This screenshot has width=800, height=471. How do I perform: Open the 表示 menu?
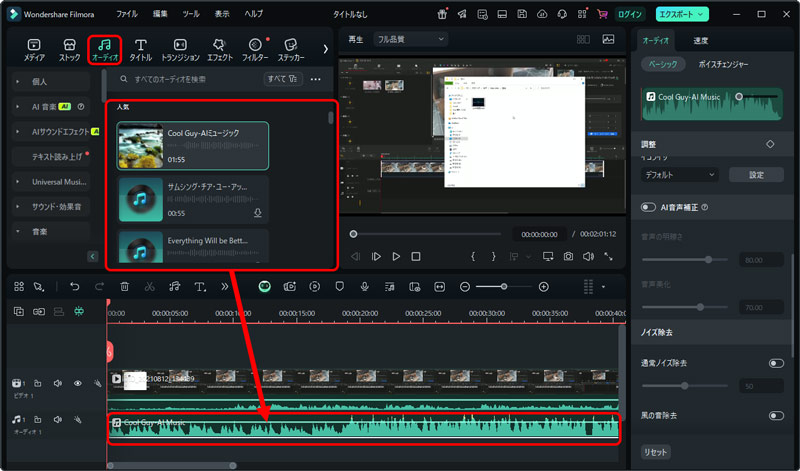click(x=222, y=14)
